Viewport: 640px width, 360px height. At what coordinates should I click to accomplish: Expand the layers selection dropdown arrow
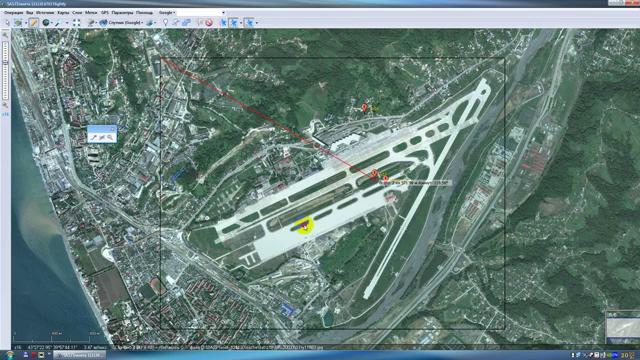coord(155,23)
